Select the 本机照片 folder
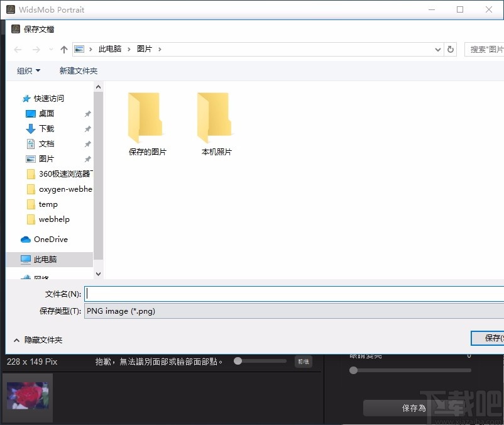Image resolution: width=504 pixels, height=425 pixels. (x=216, y=124)
